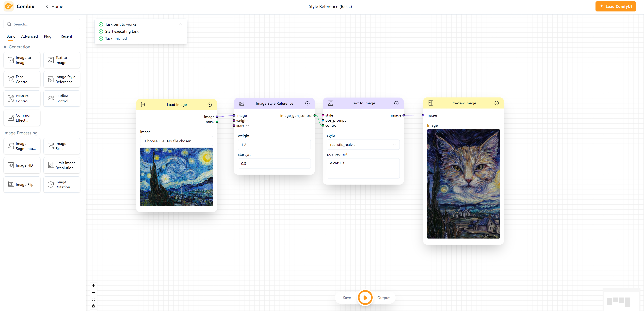Open the style dropdown realistic_realvis
Viewport: 644px width, 311px height.
(363, 145)
